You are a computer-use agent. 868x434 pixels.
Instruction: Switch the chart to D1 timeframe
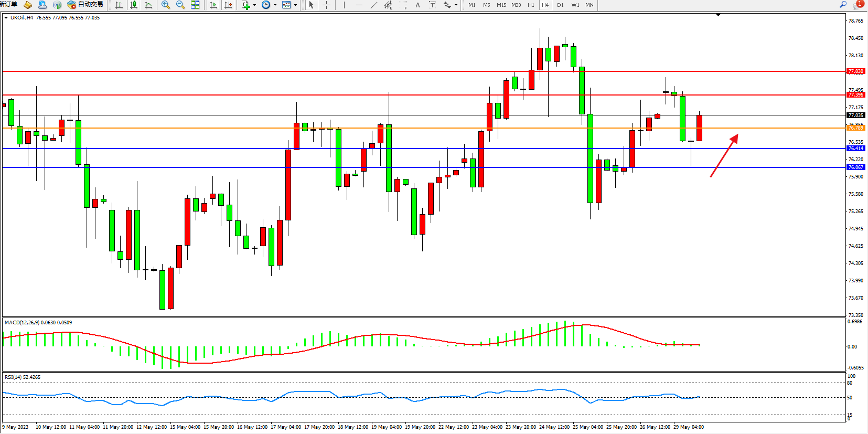coord(560,5)
